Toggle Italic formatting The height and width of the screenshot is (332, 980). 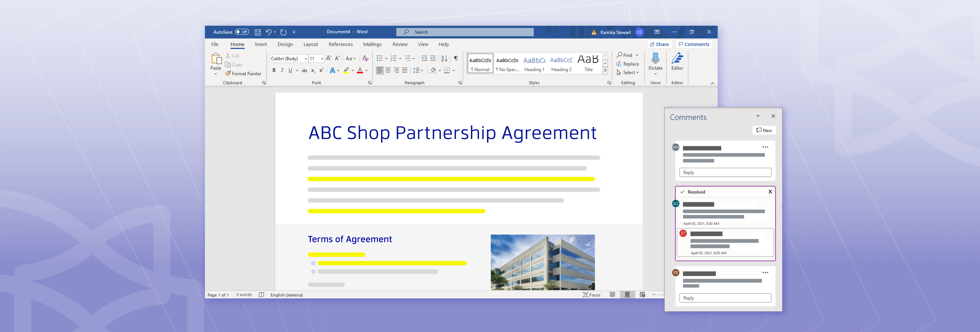(x=282, y=70)
